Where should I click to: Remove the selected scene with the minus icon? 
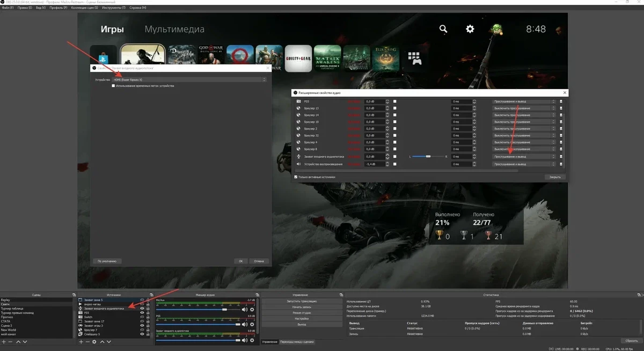tap(10, 342)
